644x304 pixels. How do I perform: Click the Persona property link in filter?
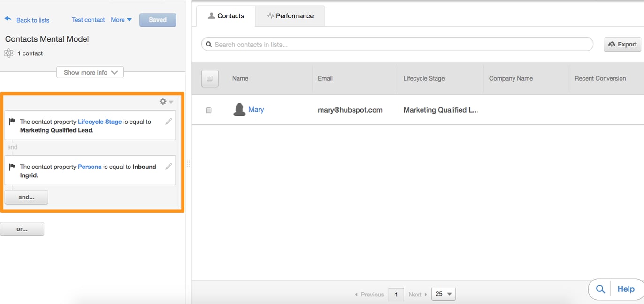[x=90, y=167]
